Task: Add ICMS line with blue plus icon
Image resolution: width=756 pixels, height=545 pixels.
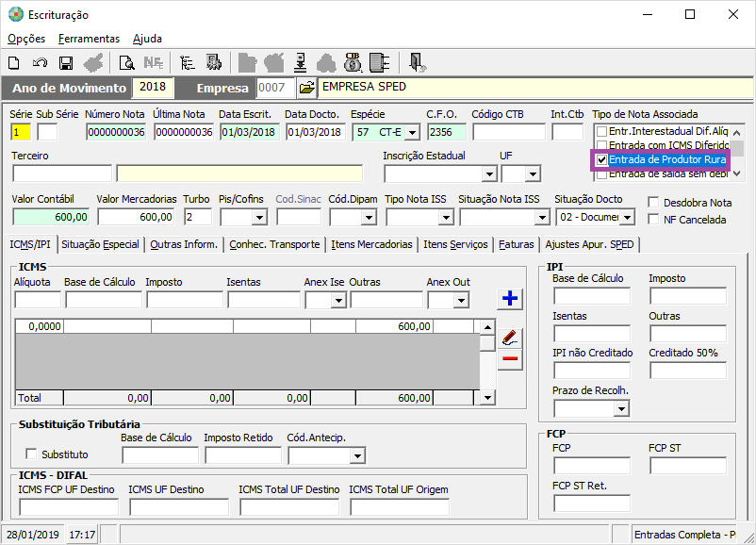Action: click(x=510, y=298)
